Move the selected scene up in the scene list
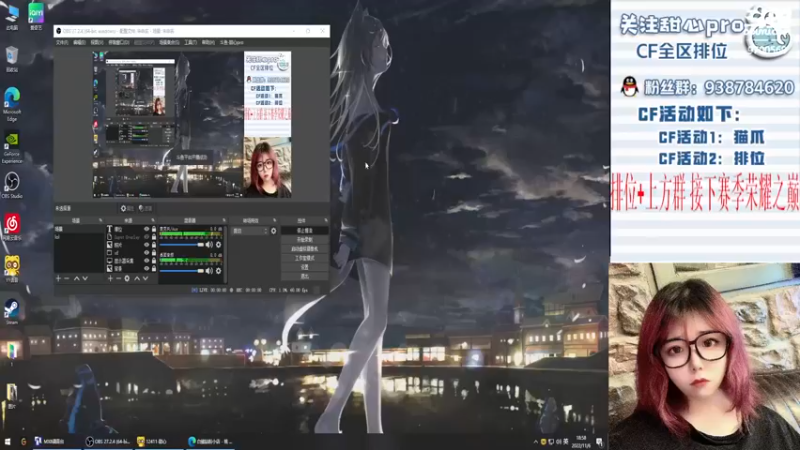The width and height of the screenshot is (800, 450). 77,279
